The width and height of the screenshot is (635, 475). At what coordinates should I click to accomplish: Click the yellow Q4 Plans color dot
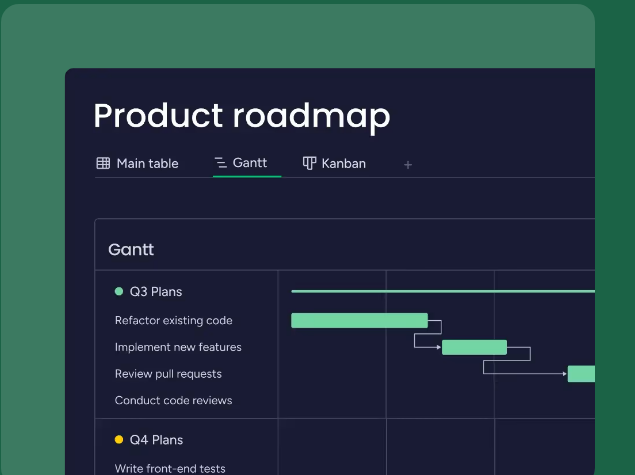tap(119, 440)
